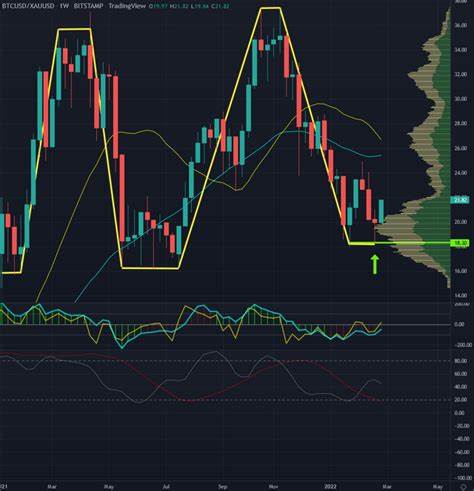The width and height of the screenshot is (474, 491).
Task: Click the 32.00 price axis label
Action: point(461,75)
